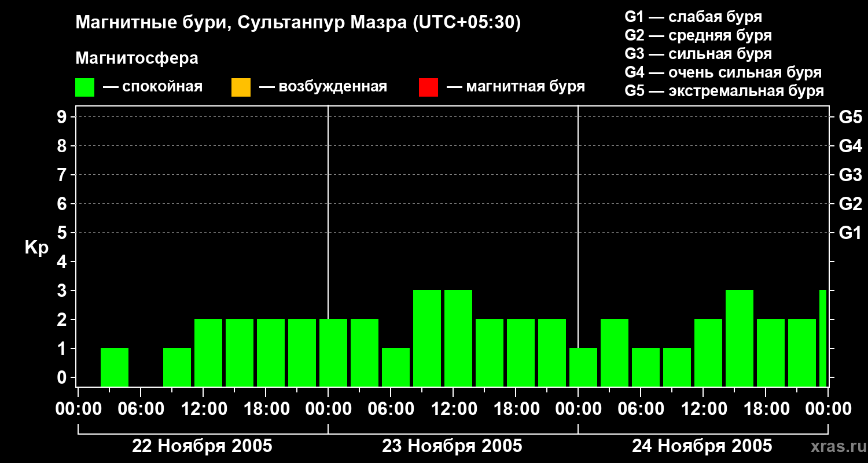The width and height of the screenshot is (868, 463).
Task: Click the green 'спокойная' legend swatch
Action: (84, 87)
